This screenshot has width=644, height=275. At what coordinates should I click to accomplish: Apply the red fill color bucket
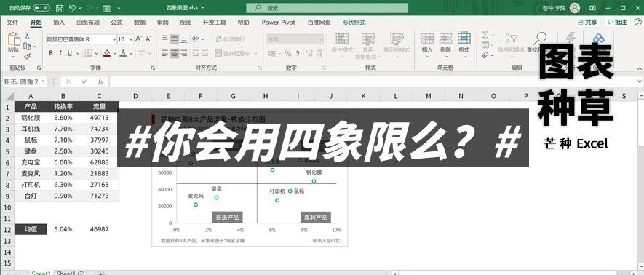point(107,53)
